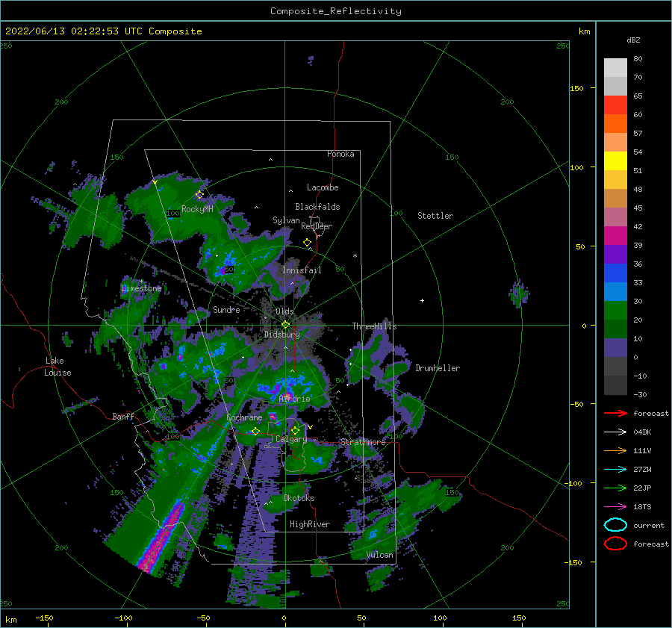The image size is (672, 628).
Task: Click the white plus marker south of Stettler
Action: 422,300
